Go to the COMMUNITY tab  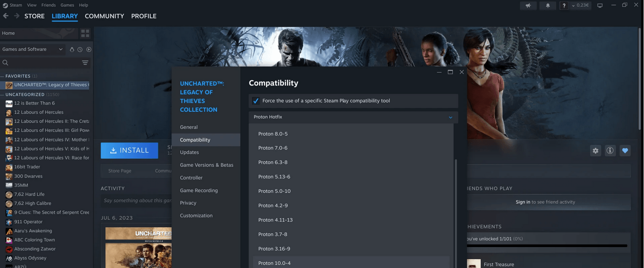tap(104, 16)
